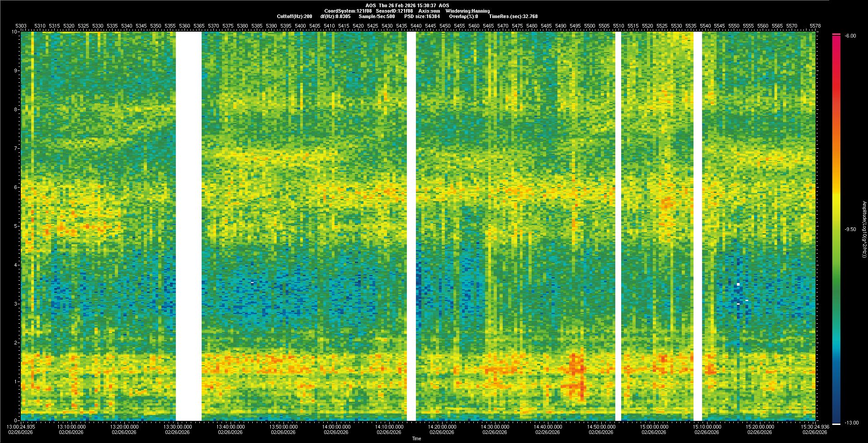Click the red marker atop the colorbar

[x=836, y=34]
